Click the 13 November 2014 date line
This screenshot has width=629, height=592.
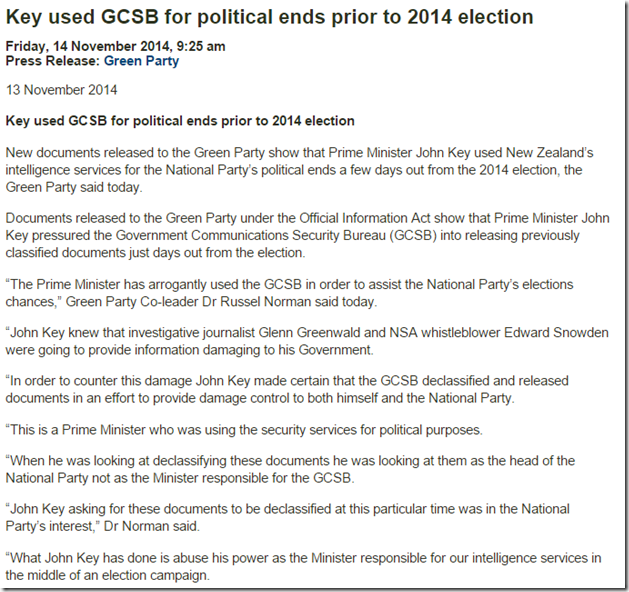click(x=60, y=90)
